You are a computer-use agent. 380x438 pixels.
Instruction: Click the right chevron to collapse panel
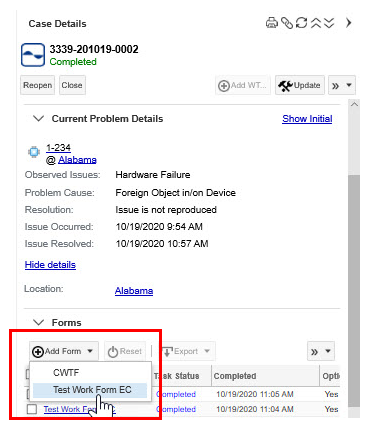point(349,23)
